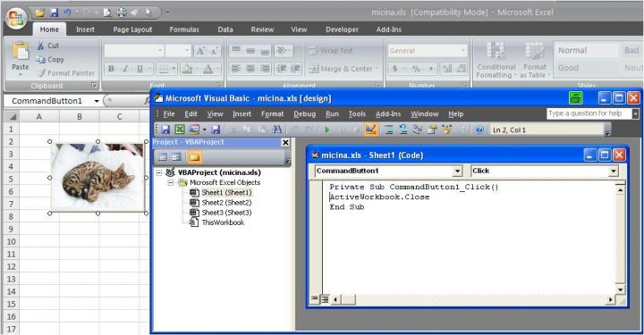Collapse the VBAProject (micina.xls) tree node

[159, 172]
